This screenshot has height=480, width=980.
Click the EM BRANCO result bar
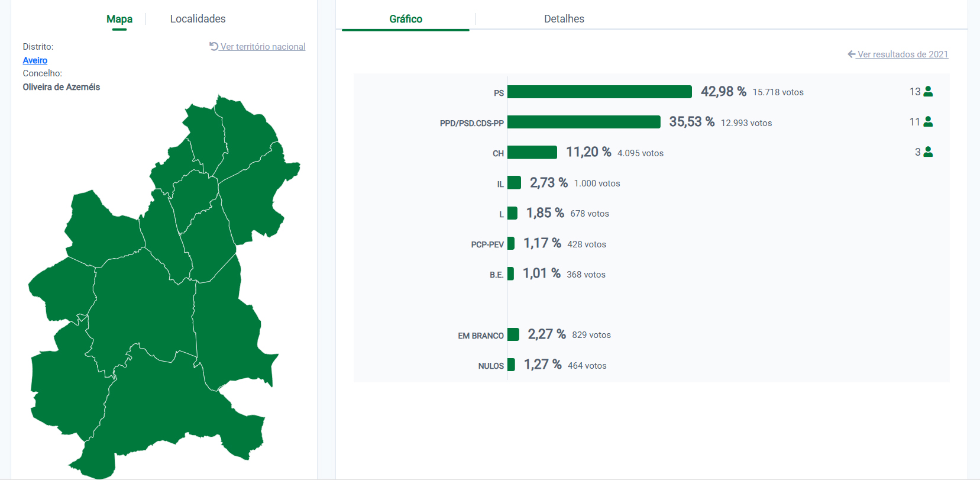[x=513, y=334]
